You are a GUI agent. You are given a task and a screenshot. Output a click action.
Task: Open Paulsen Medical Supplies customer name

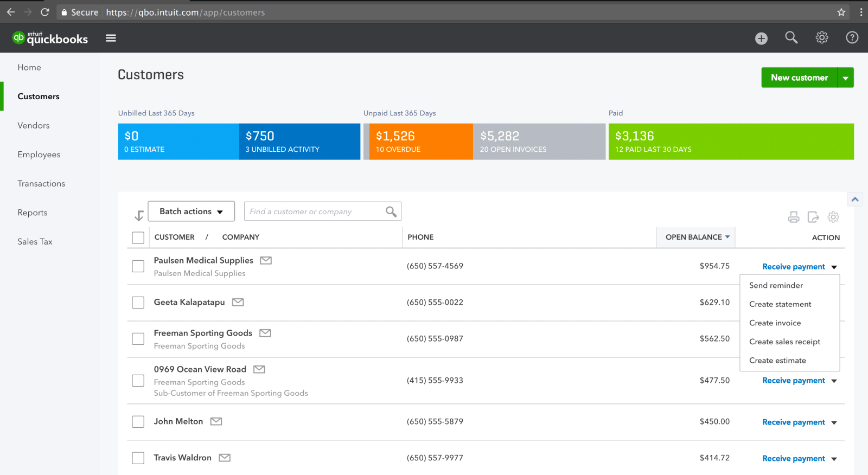pos(203,260)
